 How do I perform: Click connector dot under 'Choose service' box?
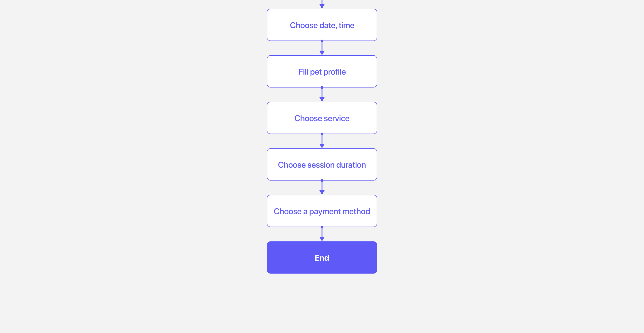click(322, 134)
